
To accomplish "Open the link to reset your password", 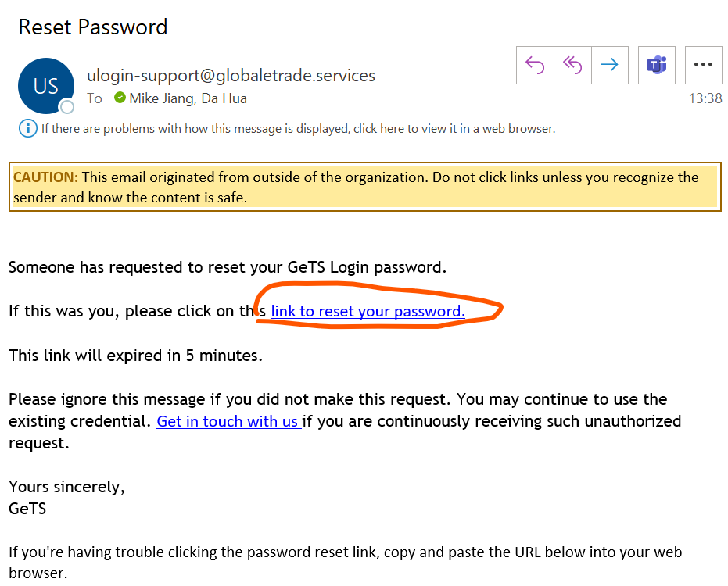I will [x=368, y=311].
